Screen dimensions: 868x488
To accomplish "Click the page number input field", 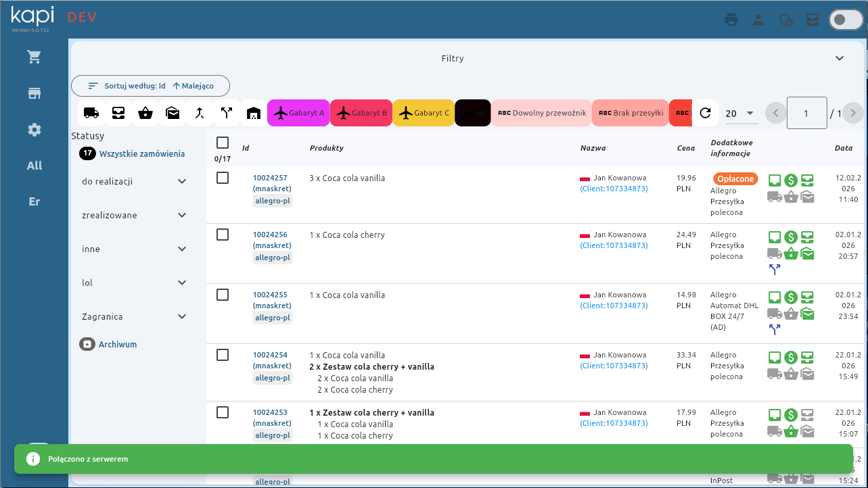I will pos(806,114).
